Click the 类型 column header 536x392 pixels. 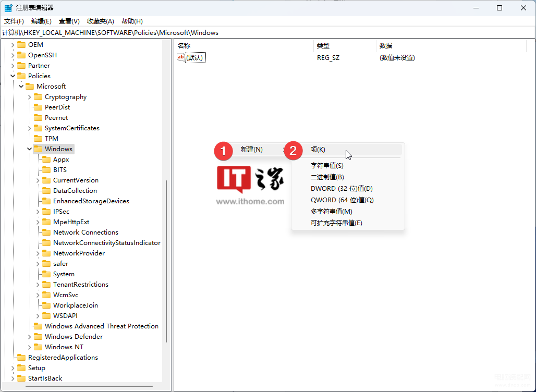(345, 45)
